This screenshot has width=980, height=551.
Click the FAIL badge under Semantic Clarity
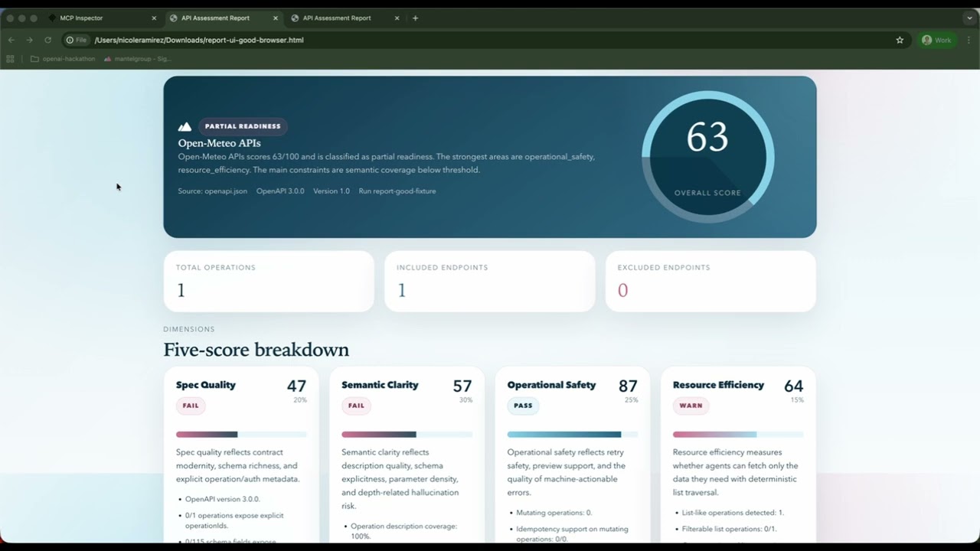356,406
